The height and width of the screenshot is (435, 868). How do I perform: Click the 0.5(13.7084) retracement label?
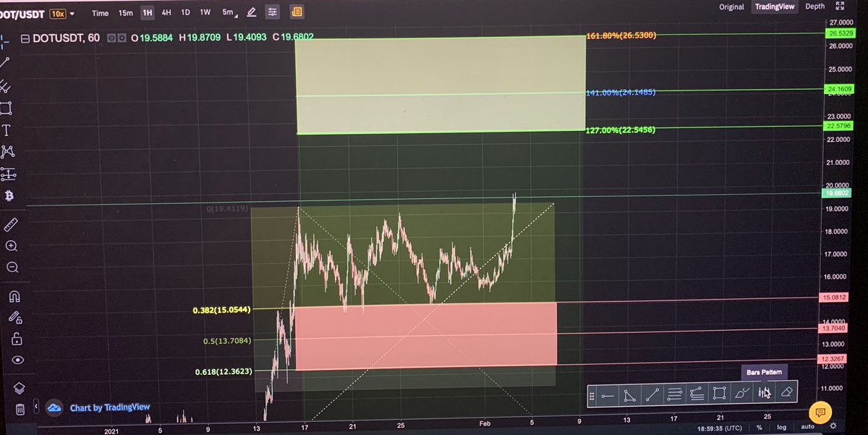click(x=227, y=341)
